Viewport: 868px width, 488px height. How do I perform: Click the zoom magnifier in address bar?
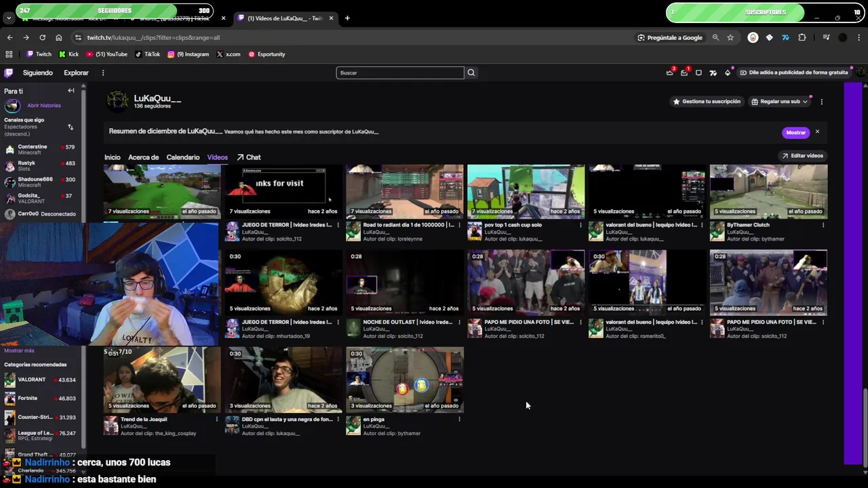(x=715, y=37)
